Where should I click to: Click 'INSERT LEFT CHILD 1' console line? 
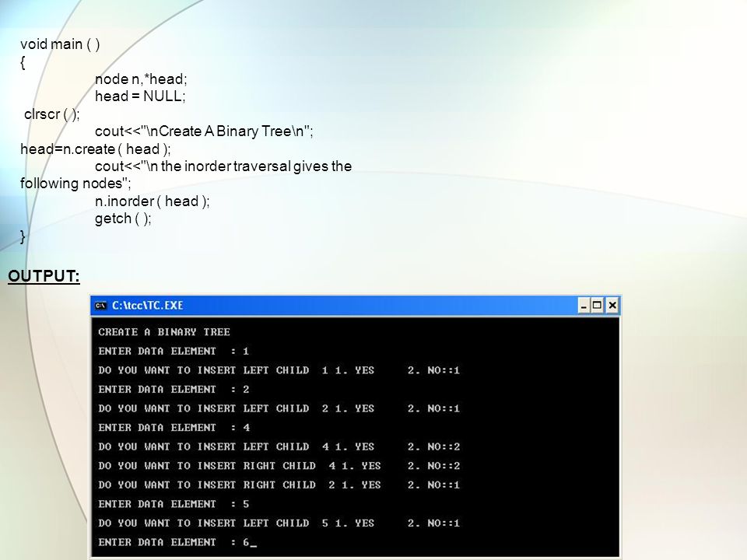pos(279,370)
